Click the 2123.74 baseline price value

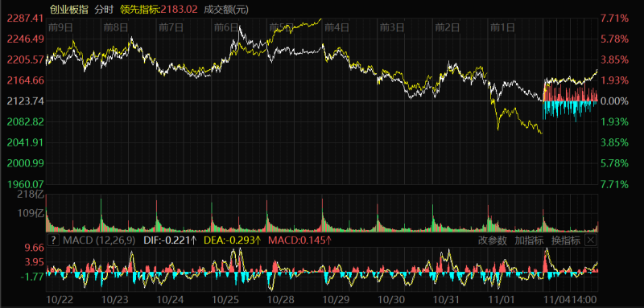pos(26,101)
